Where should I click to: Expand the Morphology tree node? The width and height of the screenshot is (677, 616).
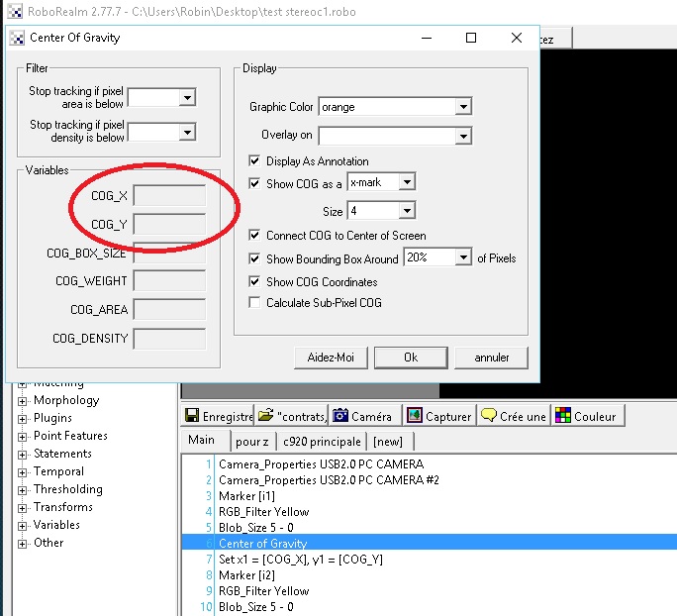tap(22, 401)
